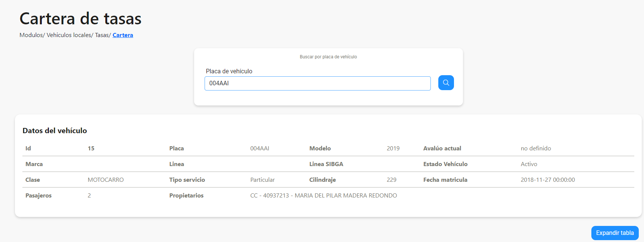Click the magnifying glass search button
Image resolution: width=644 pixels, height=242 pixels.
click(x=446, y=83)
